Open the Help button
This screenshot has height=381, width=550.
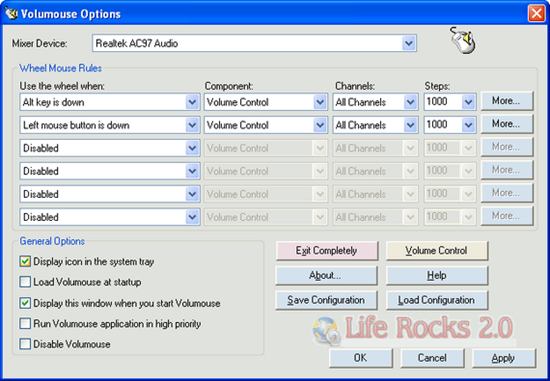(437, 275)
